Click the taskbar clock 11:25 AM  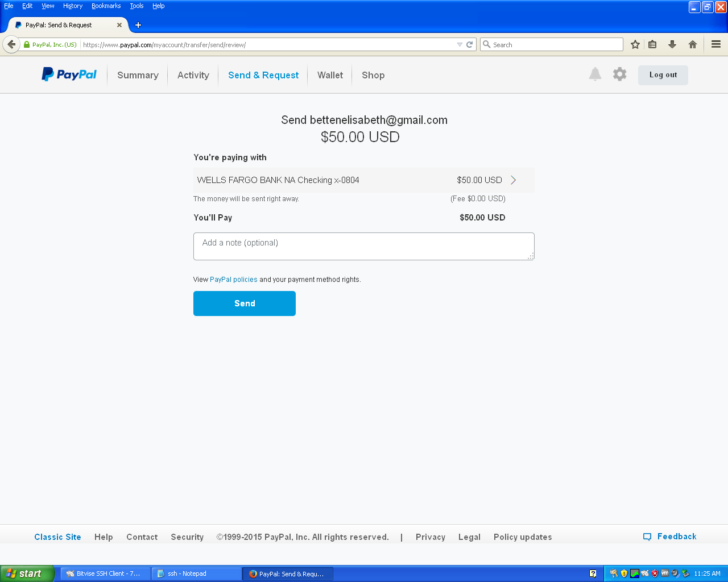tap(707, 573)
